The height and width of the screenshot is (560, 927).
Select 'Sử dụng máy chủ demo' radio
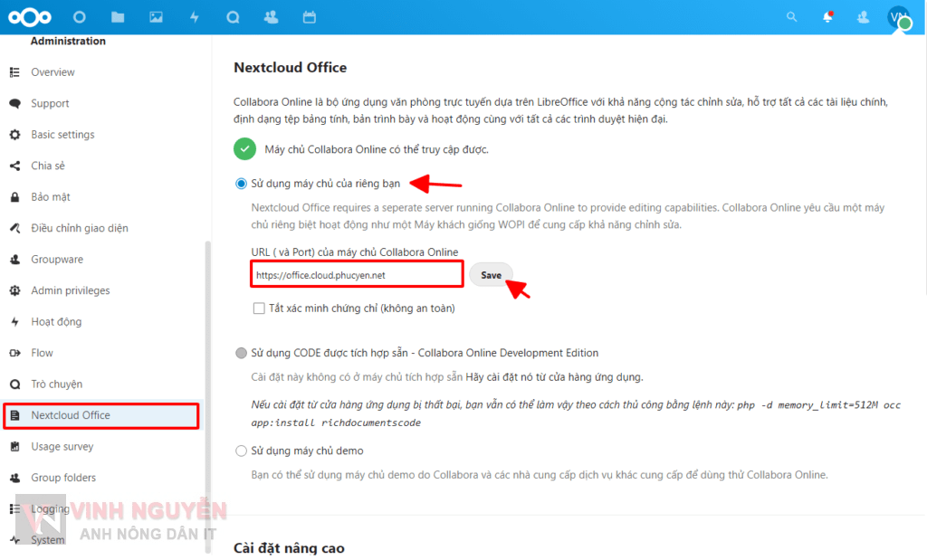[241, 451]
